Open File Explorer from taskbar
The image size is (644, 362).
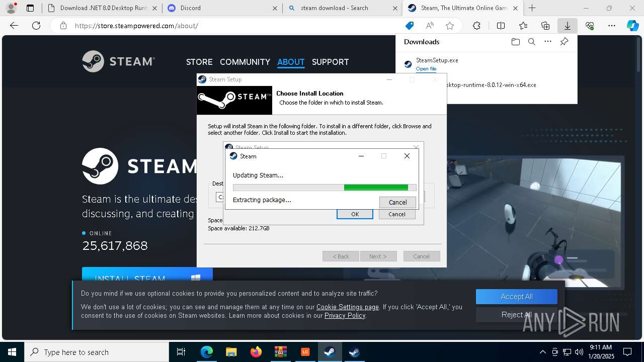coord(231,352)
